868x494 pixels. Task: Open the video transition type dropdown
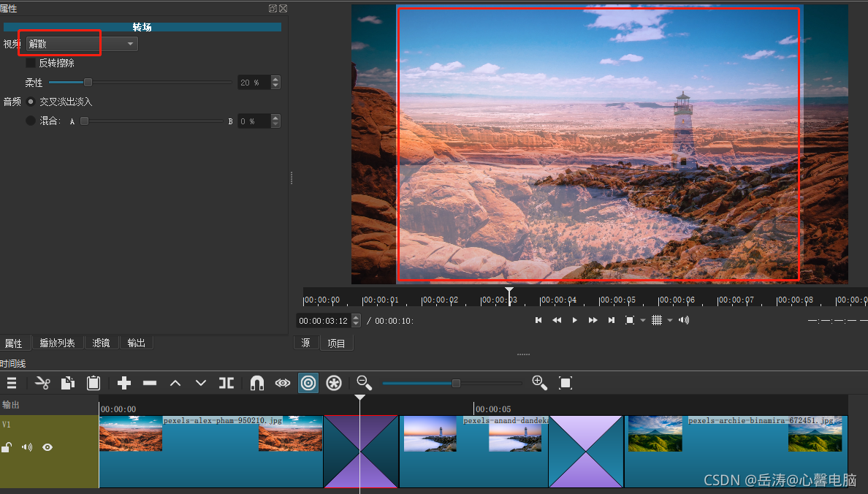pos(82,44)
